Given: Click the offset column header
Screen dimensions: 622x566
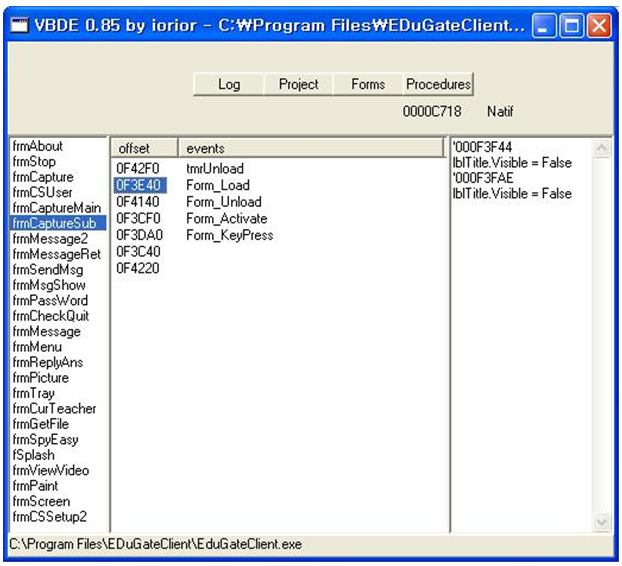Looking at the screenshot, I should coord(144,148).
